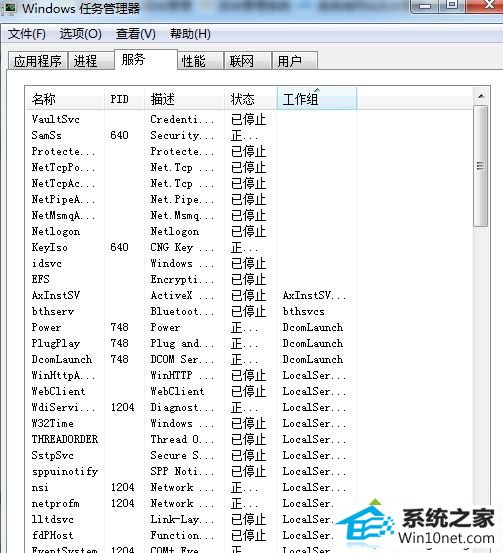Select the WebClient service name
The width and height of the screenshot is (503, 553).
(58, 391)
